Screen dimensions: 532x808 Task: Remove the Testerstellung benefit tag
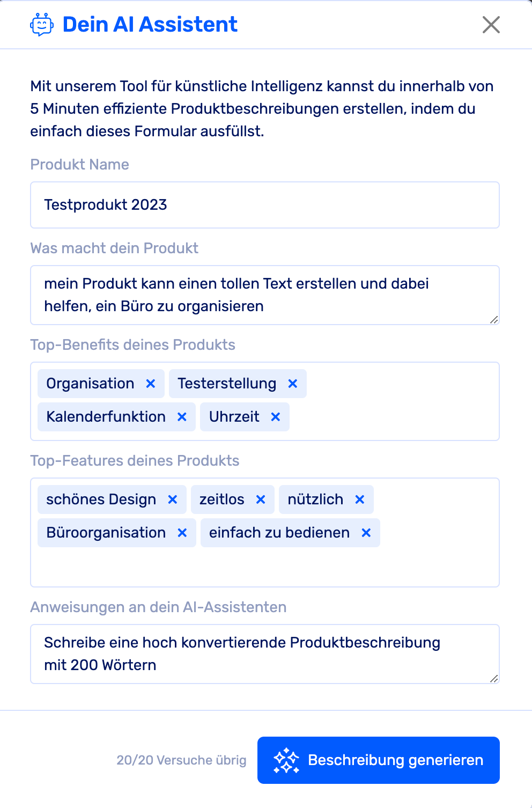293,384
